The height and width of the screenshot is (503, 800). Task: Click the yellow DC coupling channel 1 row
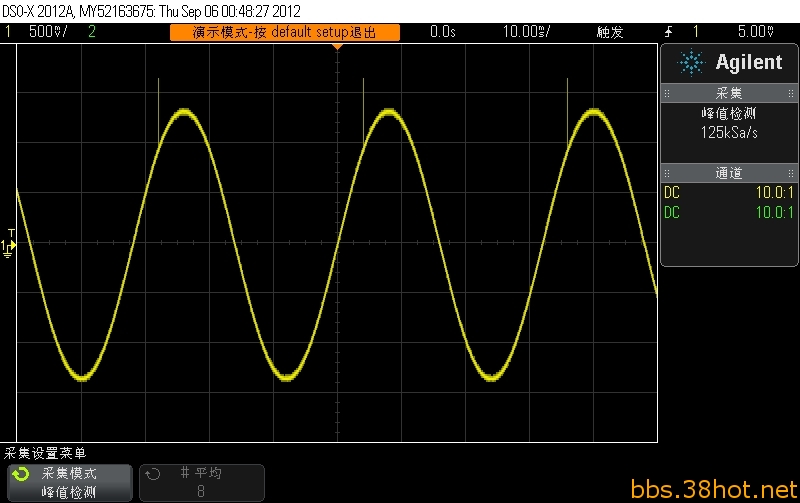729,192
